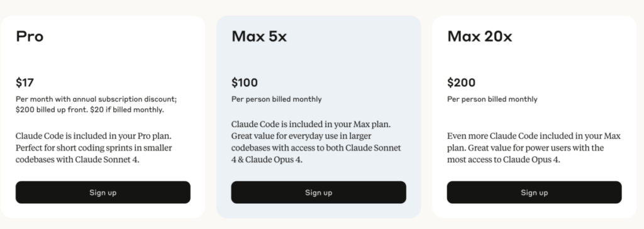Click Sign up under the Pro plan
This screenshot has height=229, width=644.
(x=103, y=193)
